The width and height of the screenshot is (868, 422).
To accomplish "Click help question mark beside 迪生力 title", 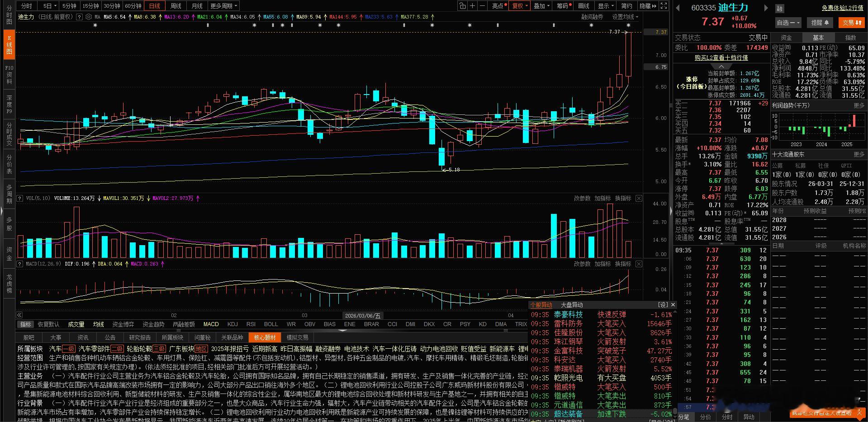I will tap(80, 17).
